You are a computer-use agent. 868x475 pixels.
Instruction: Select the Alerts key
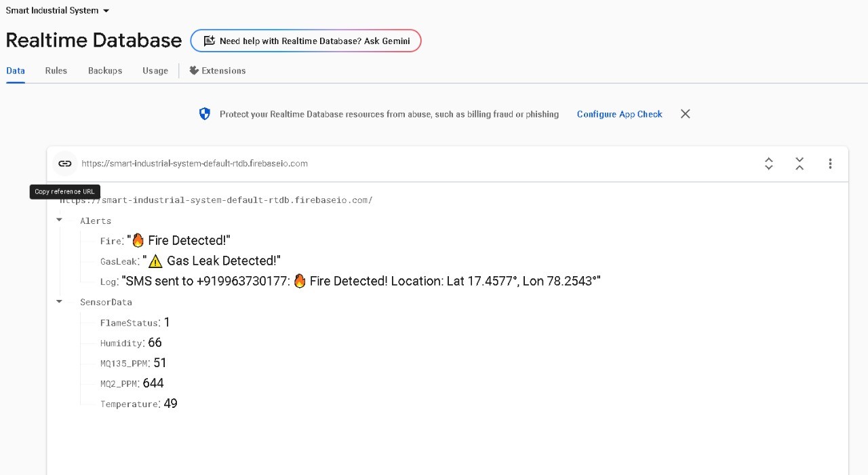[96, 221]
